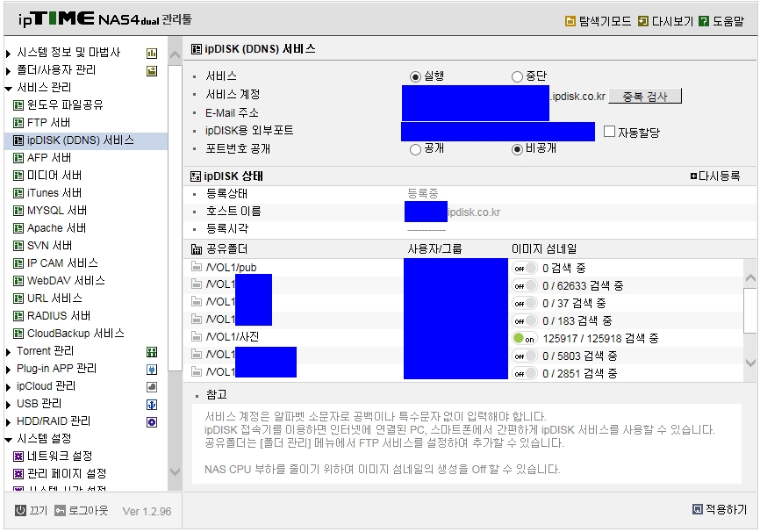
Task: Click the 탐색기모드 explorer mode icon
Action: (570, 21)
